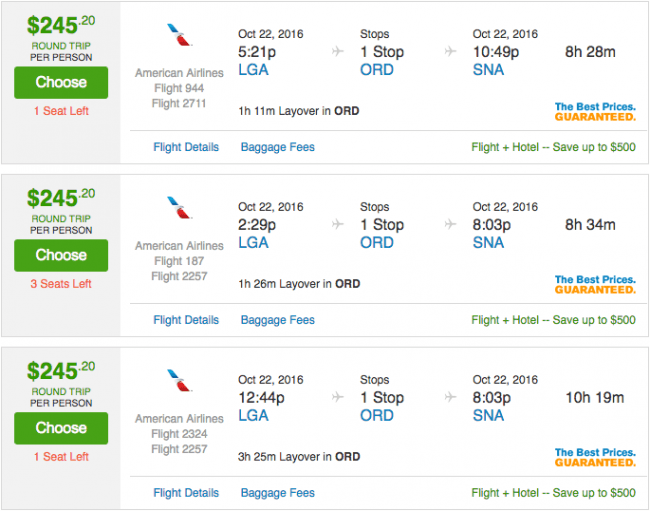Click the American Airlines logo for Flight 2324
This screenshot has height=511, width=650.
coord(179,380)
